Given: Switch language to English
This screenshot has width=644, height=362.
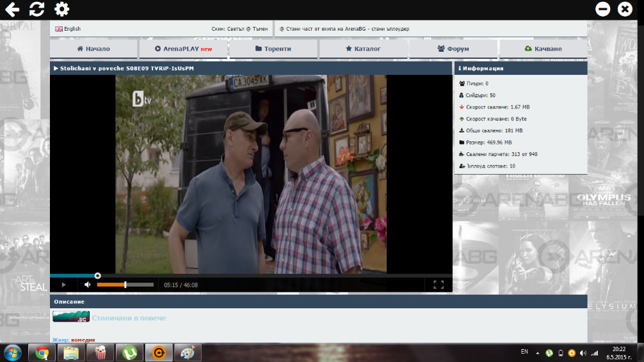Looking at the screenshot, I should [x=68, y=29].
